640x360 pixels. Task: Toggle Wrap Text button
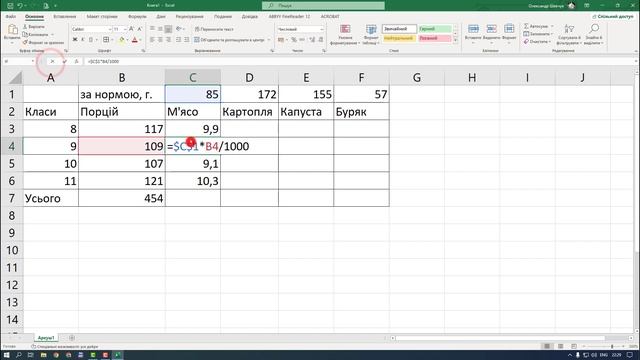[214, 29]
